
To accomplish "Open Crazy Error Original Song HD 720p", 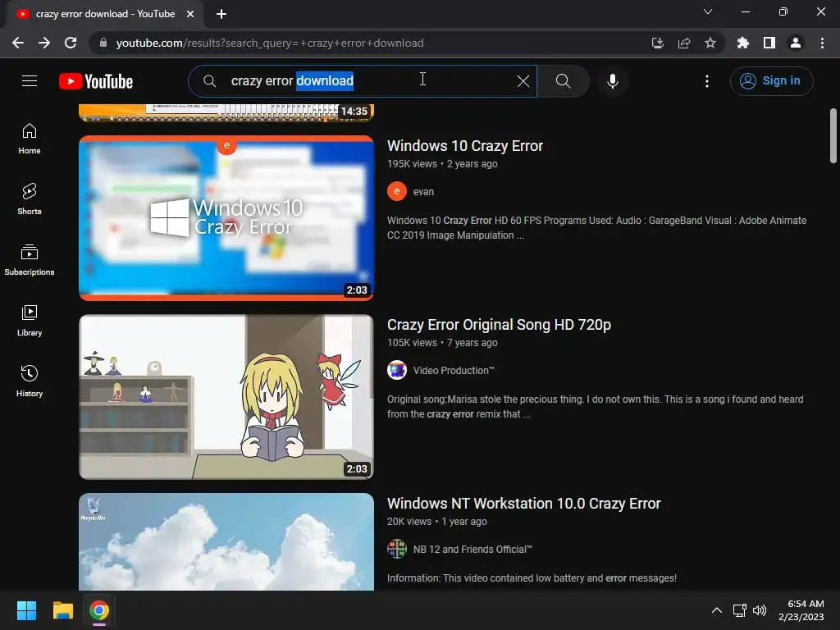I will pos(499,325).
